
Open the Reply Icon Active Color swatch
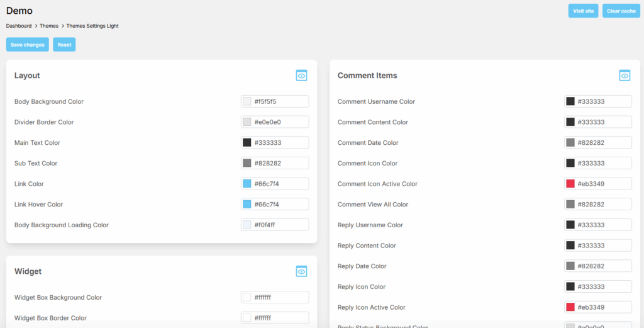tap(570, 307)
